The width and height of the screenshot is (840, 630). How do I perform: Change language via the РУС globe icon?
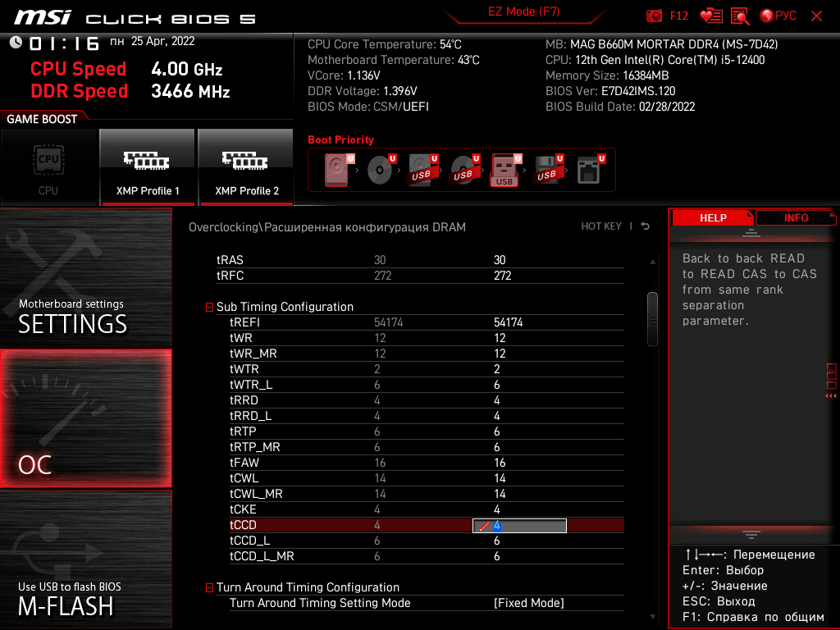click(x=778, y=16)
